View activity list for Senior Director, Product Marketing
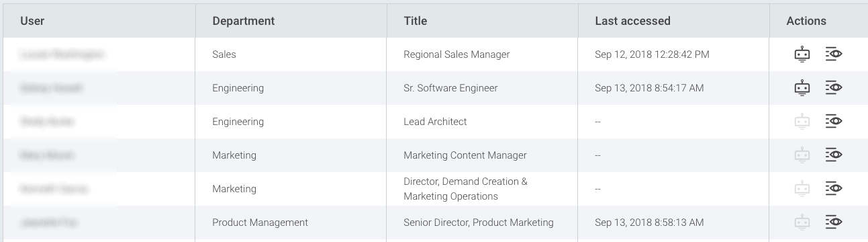Image resolution: width=868 pixels, height=242 pixels. 834,222
